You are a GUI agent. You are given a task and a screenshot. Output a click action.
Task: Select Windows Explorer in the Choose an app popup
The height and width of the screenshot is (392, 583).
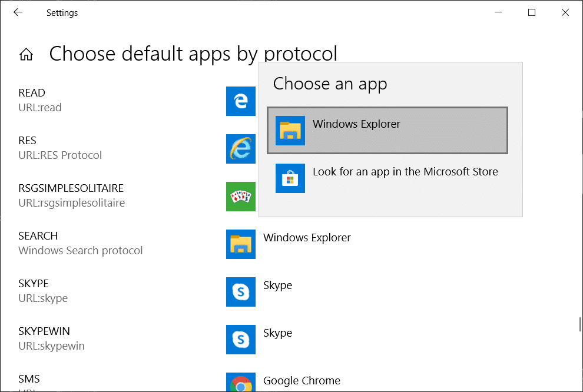click(387, 130)
